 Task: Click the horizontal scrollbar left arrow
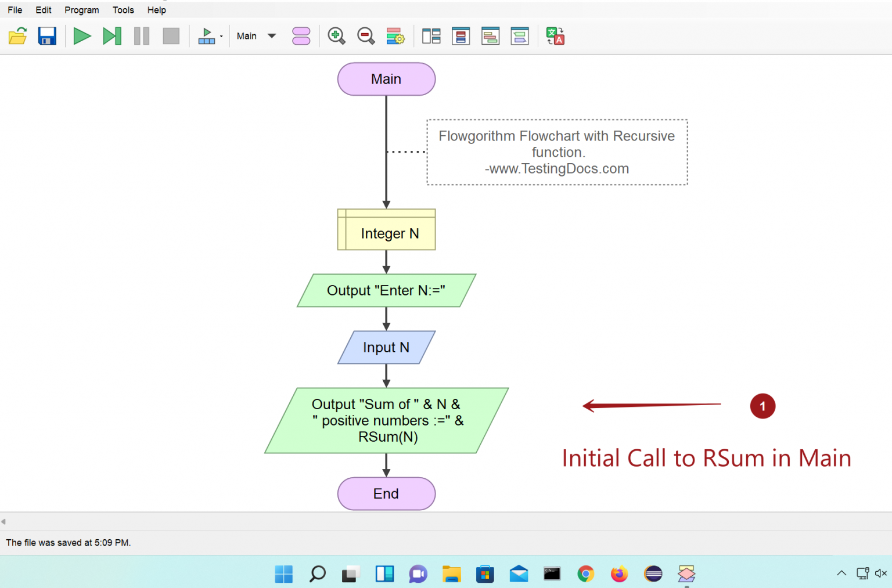pos(3,521)
